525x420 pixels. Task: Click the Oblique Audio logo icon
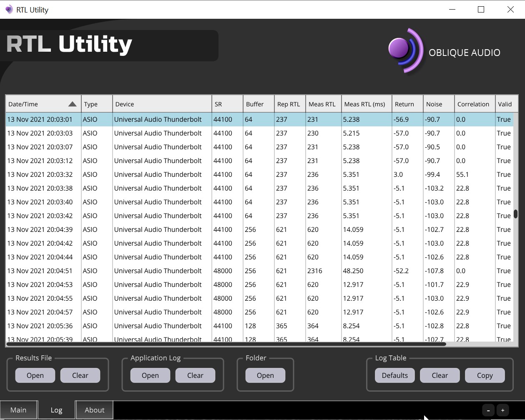click(405, 50)
